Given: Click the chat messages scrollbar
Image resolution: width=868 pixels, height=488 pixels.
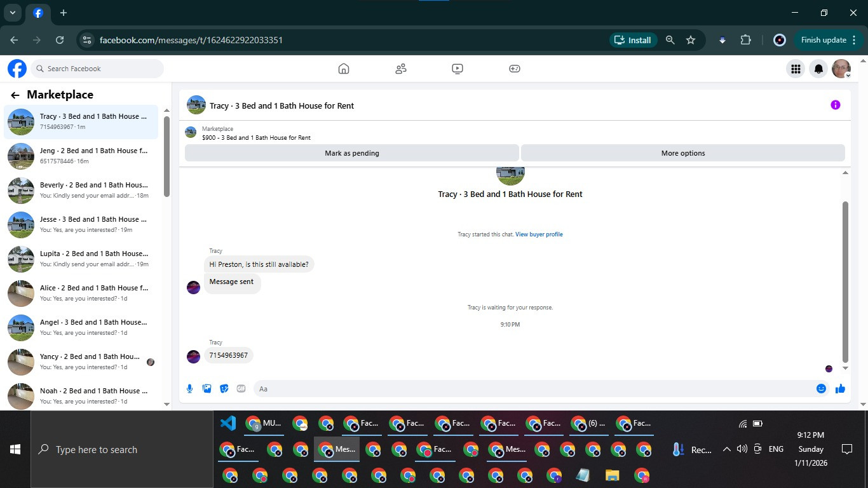Looking at the screenshot, I should tap(845, 281).
